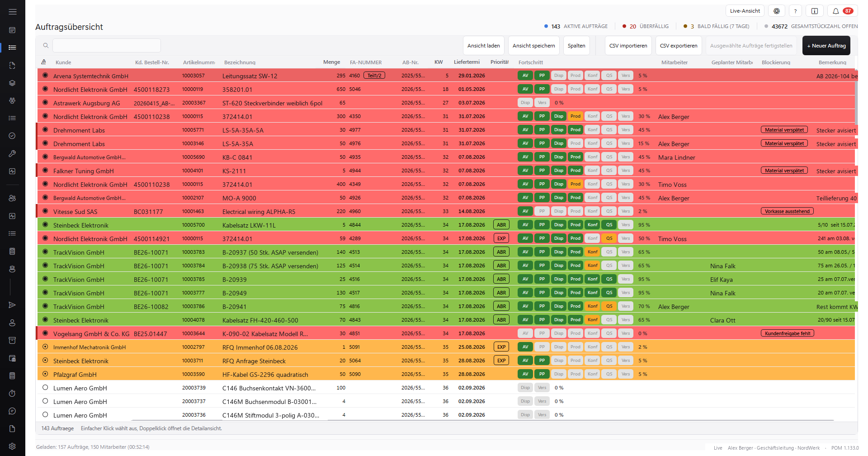This screenshot has height=456, width=868.
Task: Open the paper-plane send icon in sidebar
Action: [x=12, y=305]
